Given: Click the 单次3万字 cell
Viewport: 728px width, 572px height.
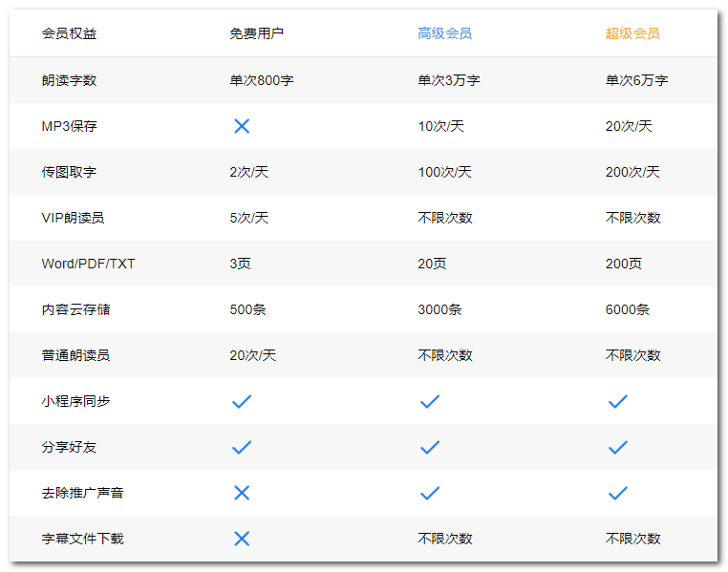Looking at the screenshot, I should pos(448,80).
